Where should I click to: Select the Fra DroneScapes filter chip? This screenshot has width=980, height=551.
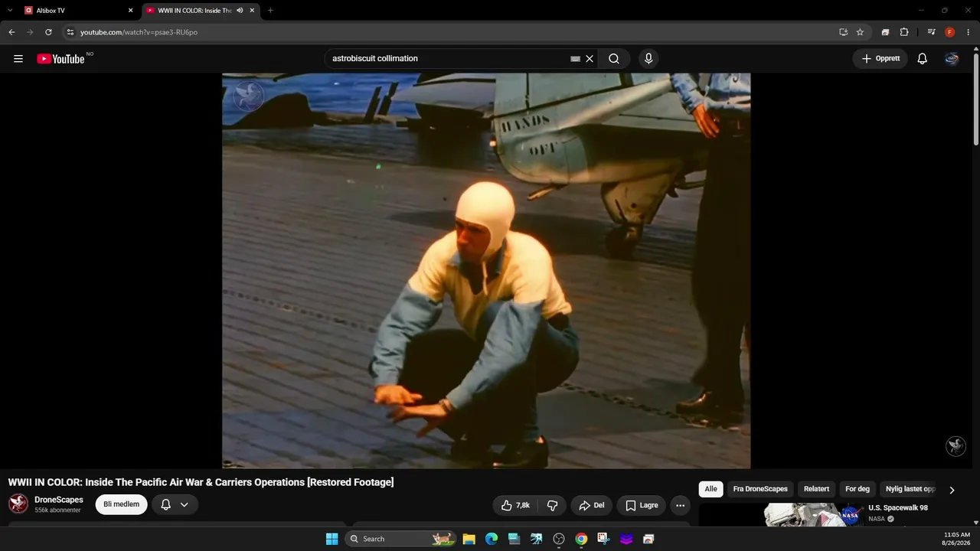[x=760, y=489]
